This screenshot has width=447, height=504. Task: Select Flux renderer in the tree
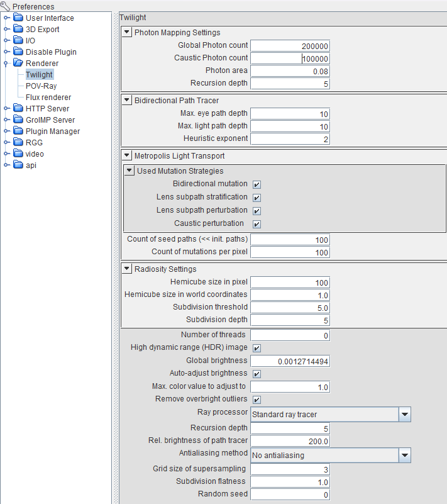[x=48, y=97]
